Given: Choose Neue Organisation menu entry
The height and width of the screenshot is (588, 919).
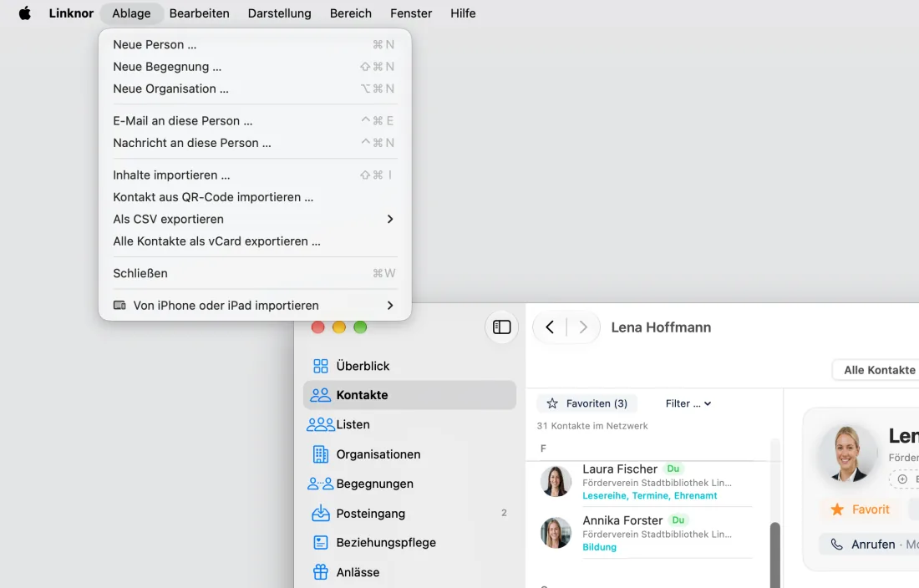Looking at the screenshot, I should tap(255, 89).
